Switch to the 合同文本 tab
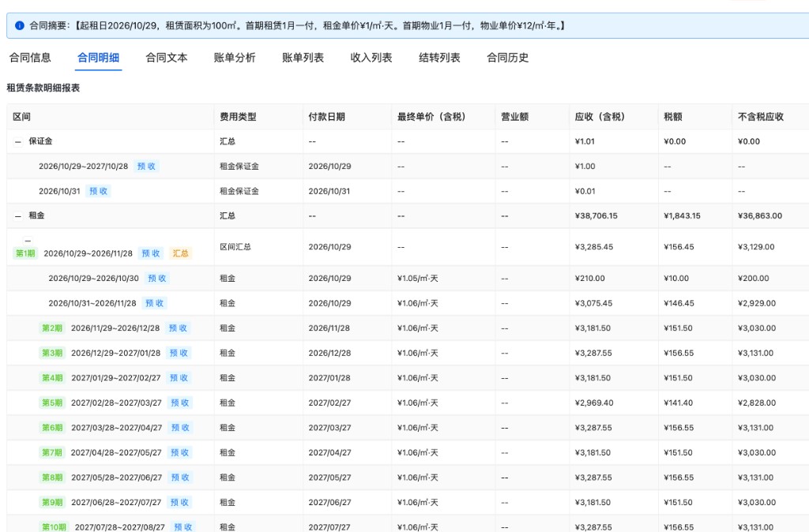 (x=166, y=58)
